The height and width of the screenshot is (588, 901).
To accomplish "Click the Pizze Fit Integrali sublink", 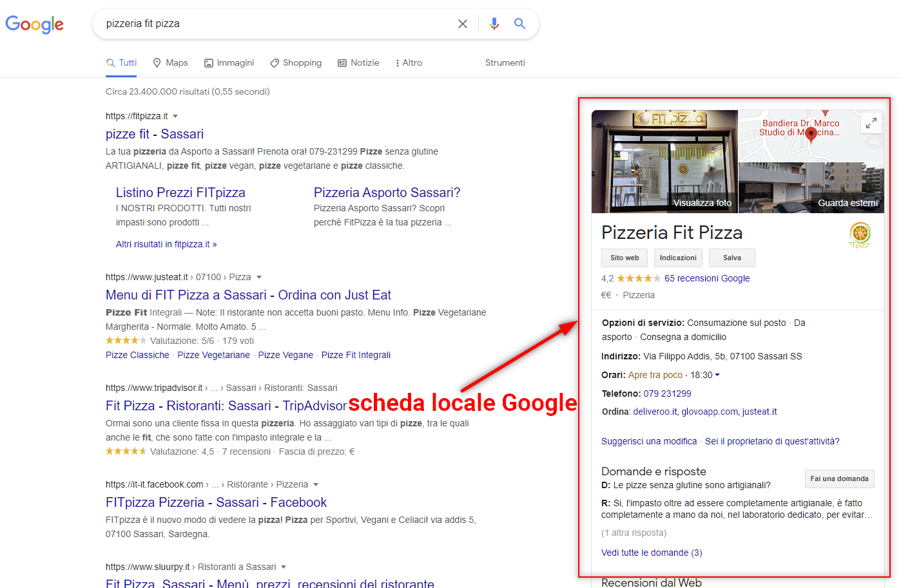I will coord(356,355).
